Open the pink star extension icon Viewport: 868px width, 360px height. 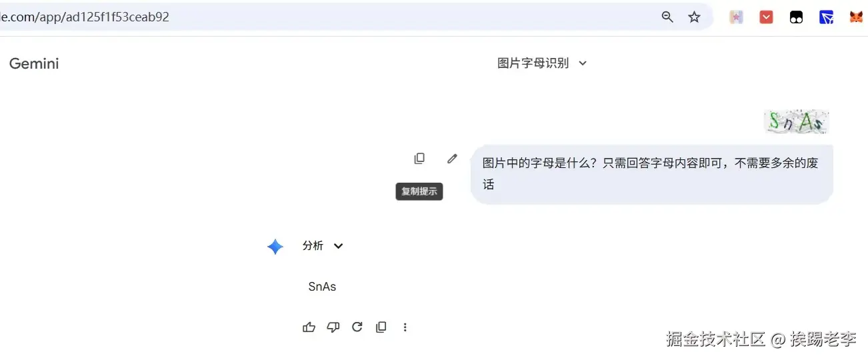(736, 17)
